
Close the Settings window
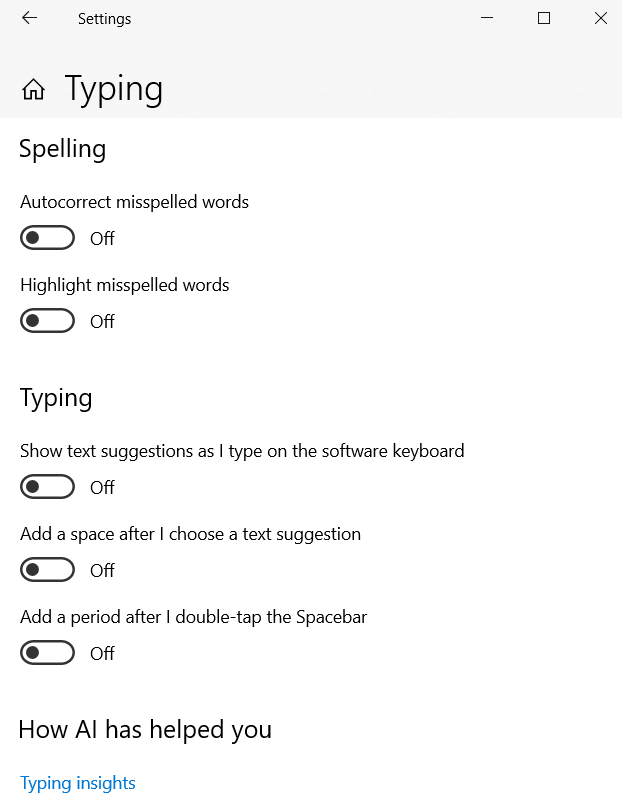coord(600,18)
